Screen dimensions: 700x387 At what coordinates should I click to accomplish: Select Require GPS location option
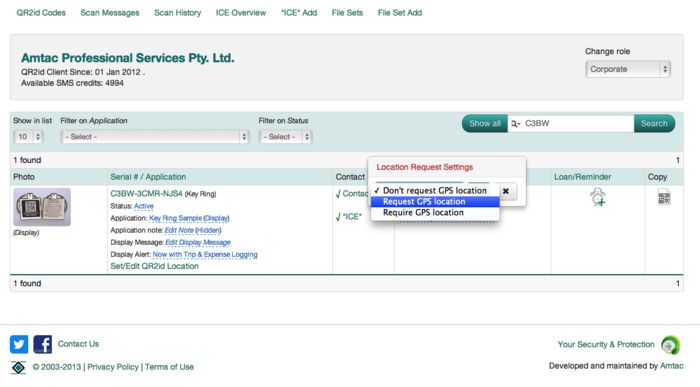tap(435, 213)
